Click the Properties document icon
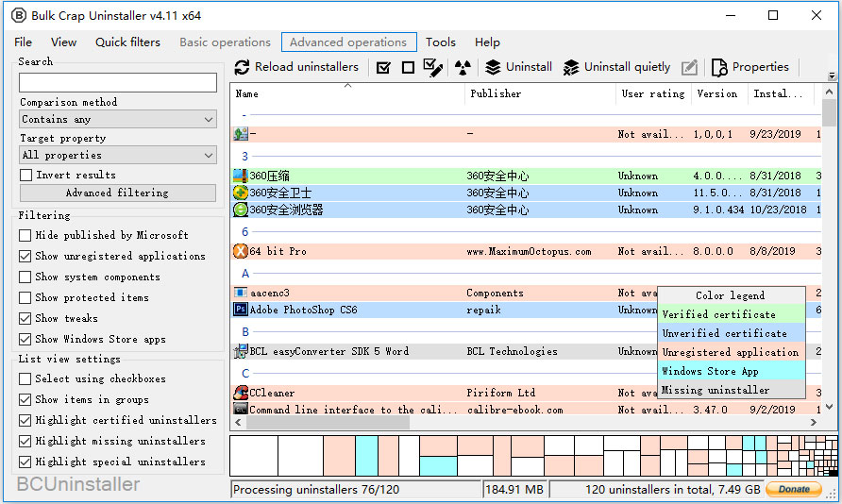The height and width of the screenshot is (504, 842). point(719,68)
